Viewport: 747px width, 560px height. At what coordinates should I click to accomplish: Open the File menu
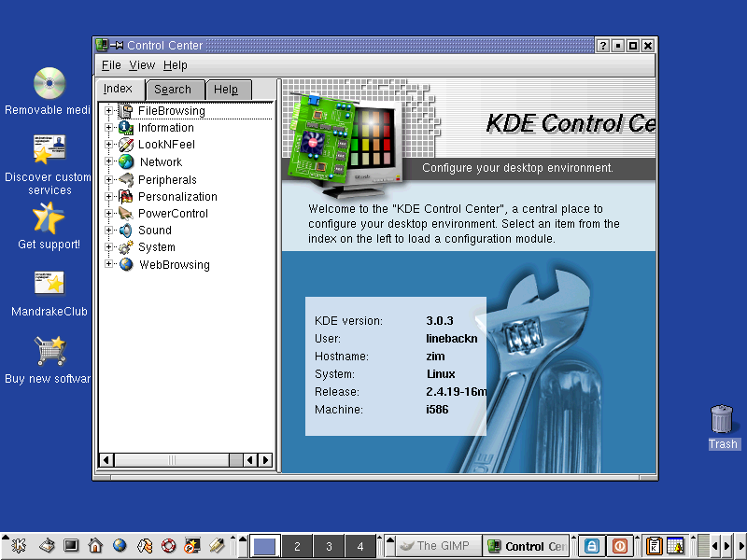click(111, 65)
